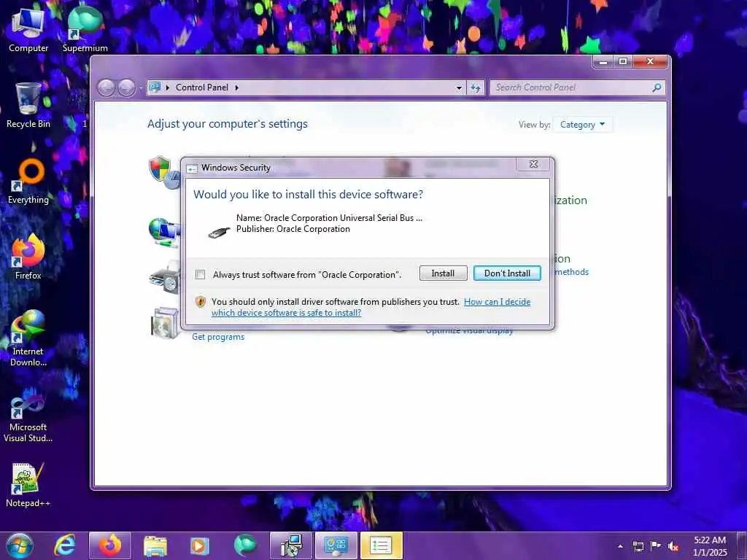Image resolution: width=747 pixels, height=560 pixels.
Task: Open Supermium from the taskbar
Action: point(245,545)
